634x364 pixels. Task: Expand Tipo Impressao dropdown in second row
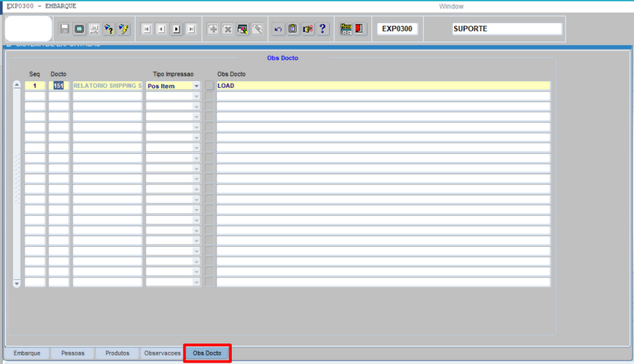197,96
